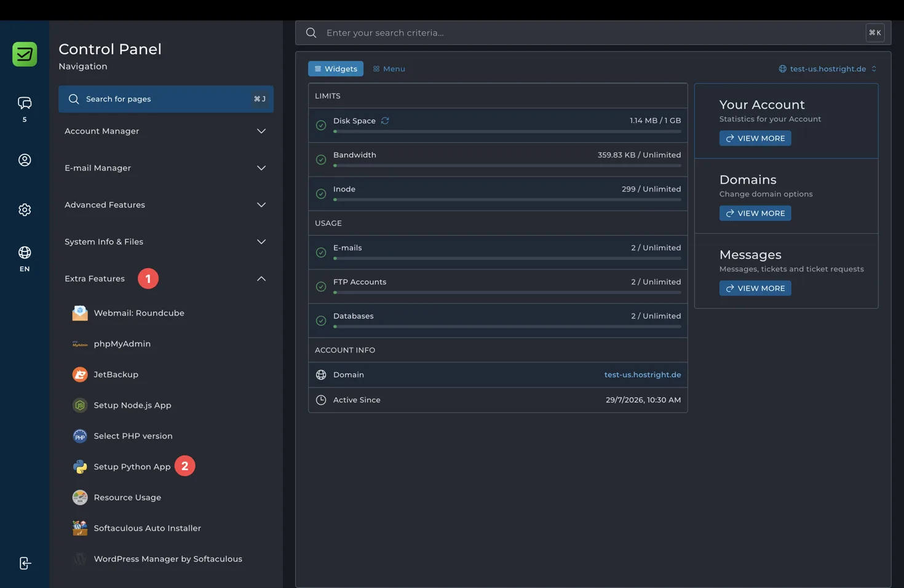Screen dimensions: 904x588
Task: Click the FTP Accounts row label
Action: [360, 282]
